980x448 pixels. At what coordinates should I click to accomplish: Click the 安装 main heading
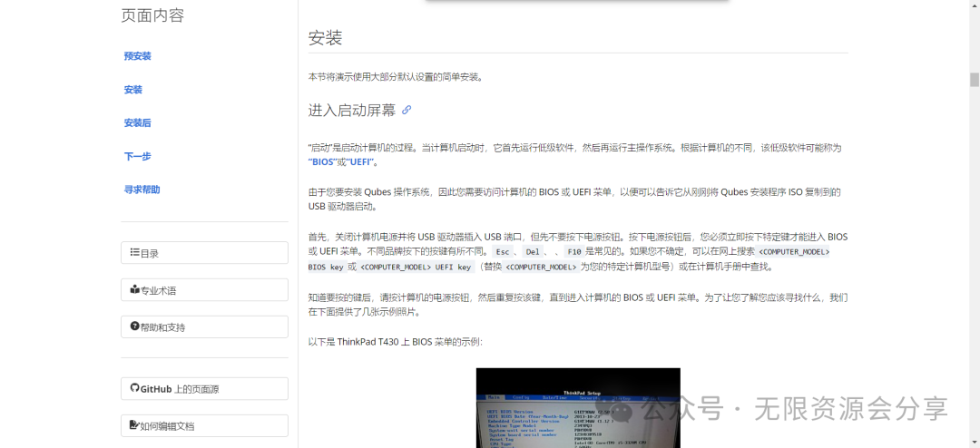coord(325,38)
